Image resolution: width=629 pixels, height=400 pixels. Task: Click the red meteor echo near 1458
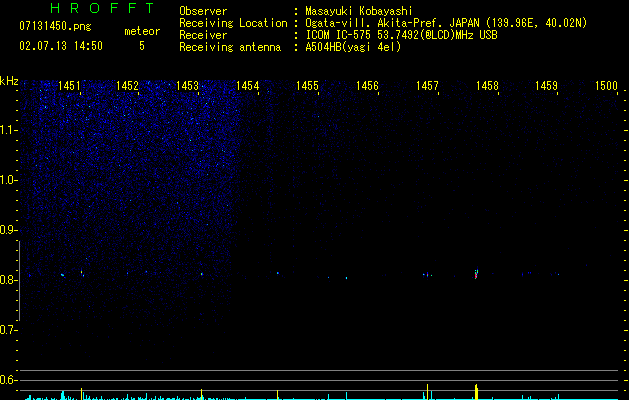pos(476,274)
